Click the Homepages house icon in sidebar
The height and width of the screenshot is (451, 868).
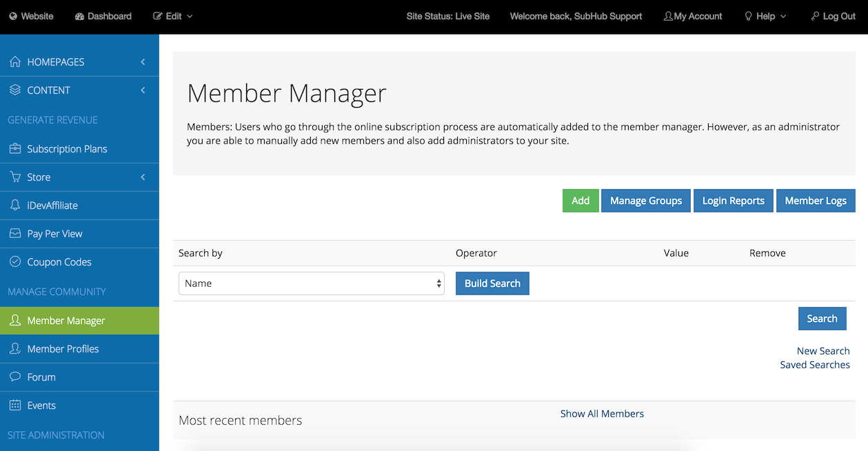[x=15, y=62]
